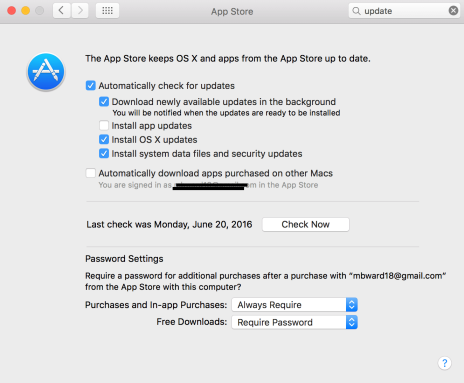Click the App Store window title
The image size is (464, 383).
pos(232,12)
